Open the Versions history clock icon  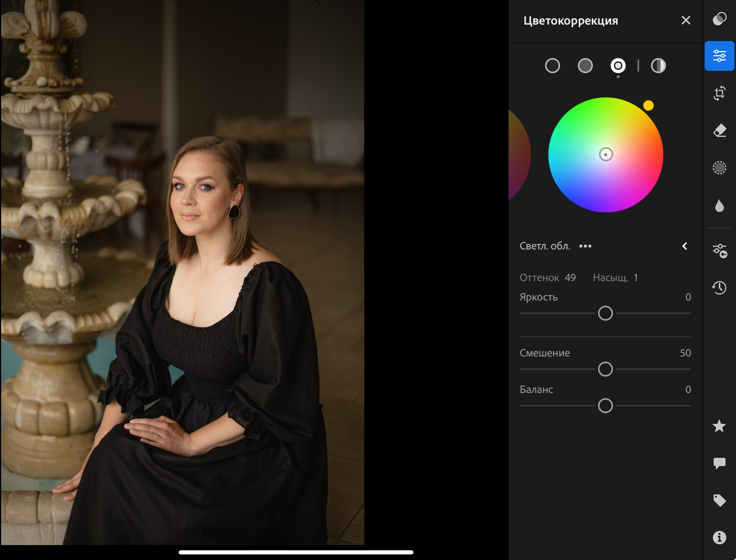click(719, 287)
